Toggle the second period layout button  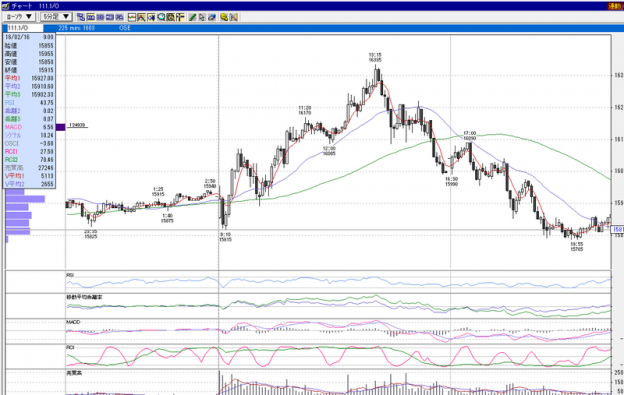tap(100, 17)
